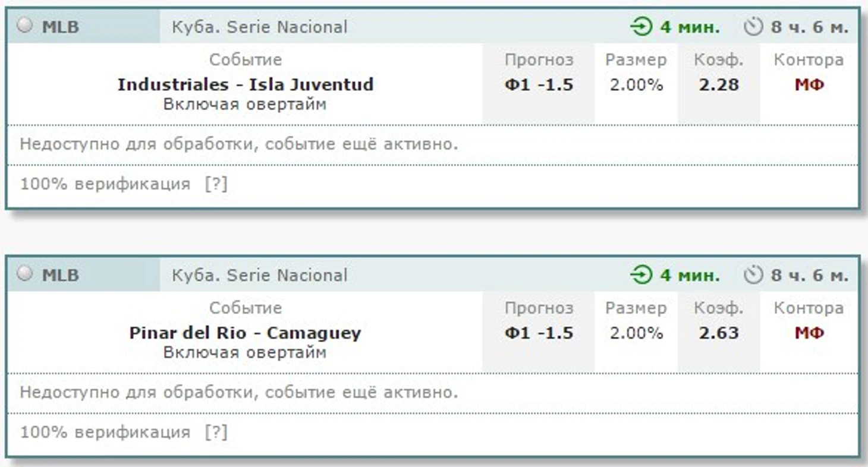
Task: Select the radio circle beside MLB in first card
Action: pyautogui.click(x=24, y=26)
